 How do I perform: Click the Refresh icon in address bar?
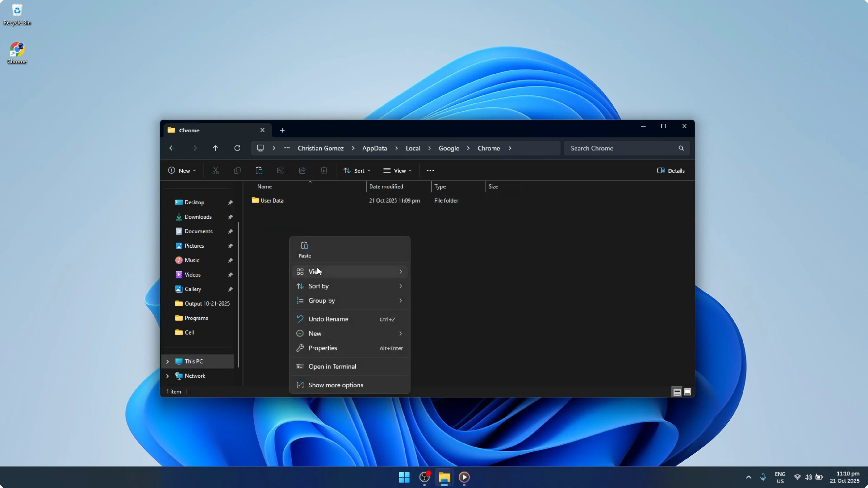tap(237, 148)
